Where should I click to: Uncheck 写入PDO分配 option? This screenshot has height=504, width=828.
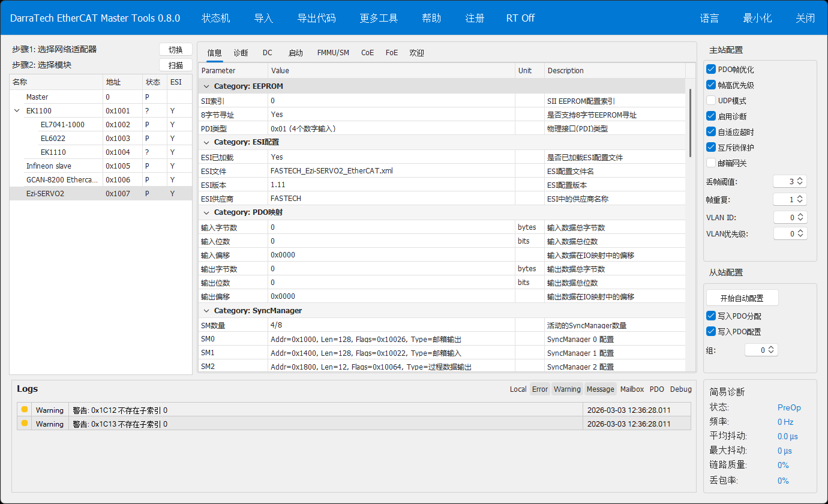712,316
